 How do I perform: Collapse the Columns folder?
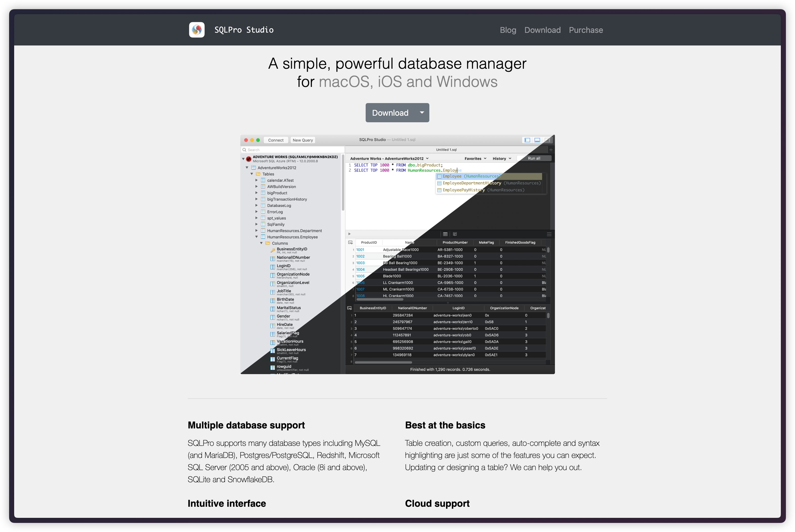tap(261, 243)
